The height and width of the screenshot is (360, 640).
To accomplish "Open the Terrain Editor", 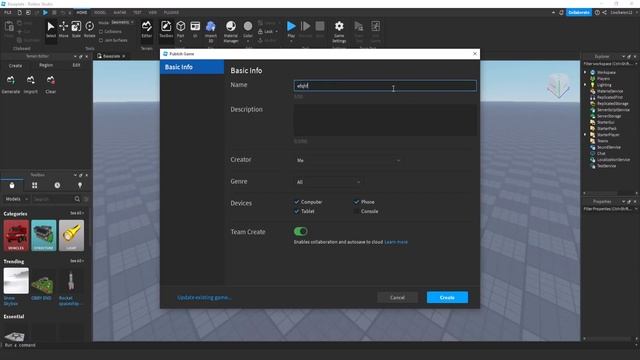I will click(x=147, y=29).
